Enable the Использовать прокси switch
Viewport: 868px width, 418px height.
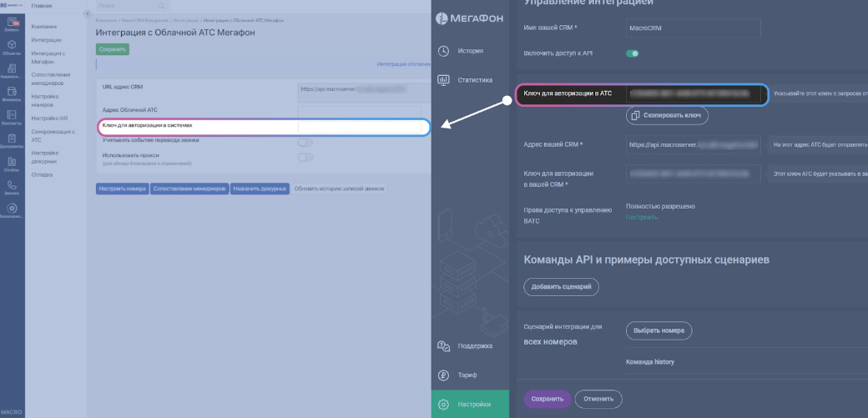[305, 157]
